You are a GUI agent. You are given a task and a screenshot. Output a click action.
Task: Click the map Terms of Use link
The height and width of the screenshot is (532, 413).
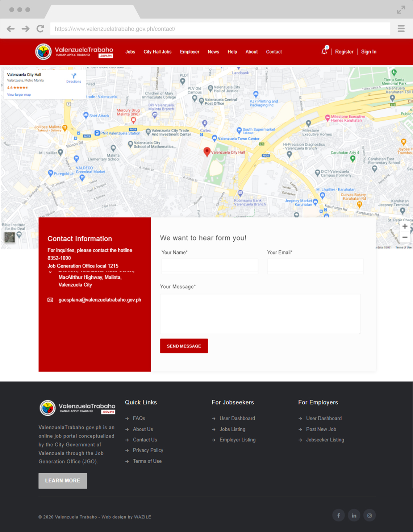click(403, 248)
